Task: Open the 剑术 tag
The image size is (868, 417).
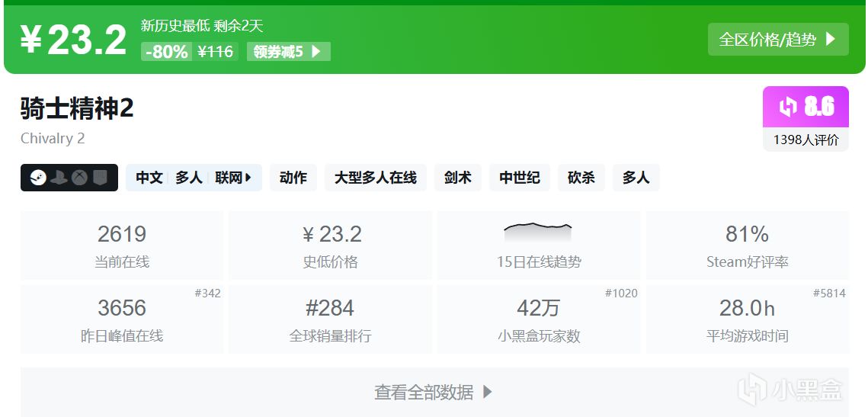Action: 458,178
